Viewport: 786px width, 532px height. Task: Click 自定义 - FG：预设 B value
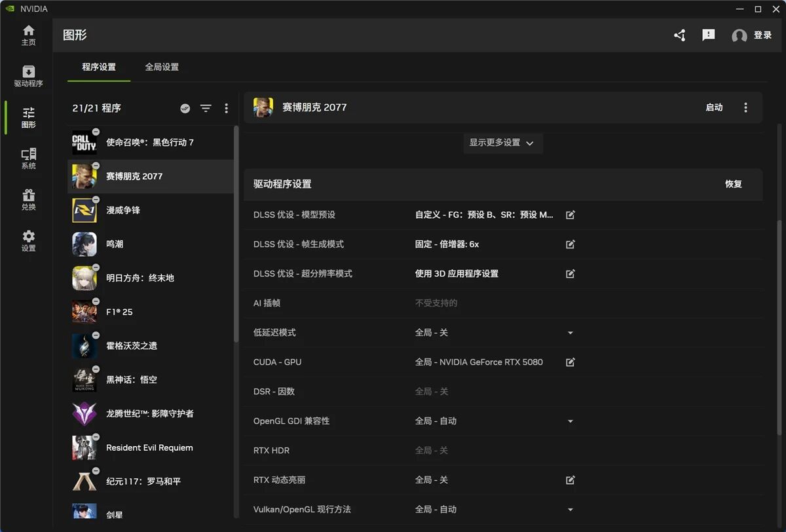coord(484,215)
